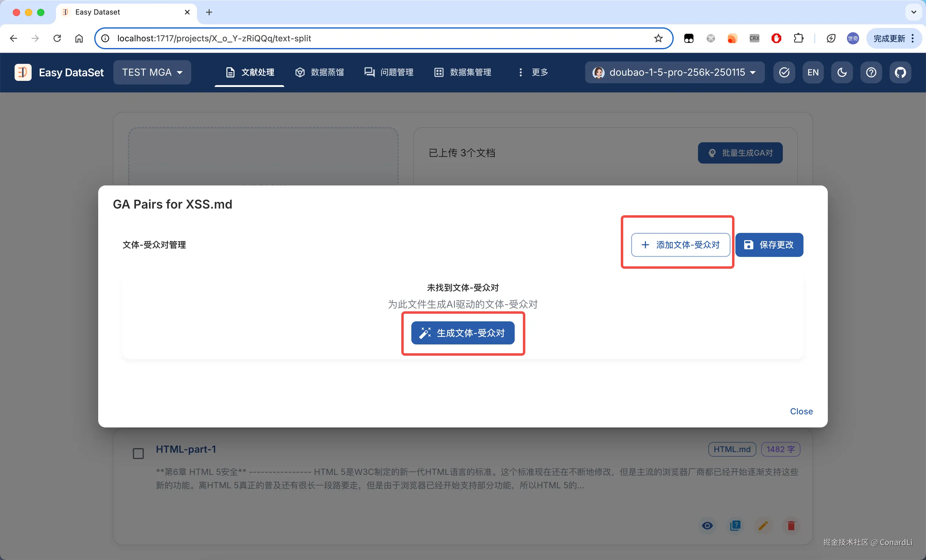Image resolution: width=926 pixels, height=560 pixels.
Task: Click the task completion check icon
Action: (x=784, y=72)
